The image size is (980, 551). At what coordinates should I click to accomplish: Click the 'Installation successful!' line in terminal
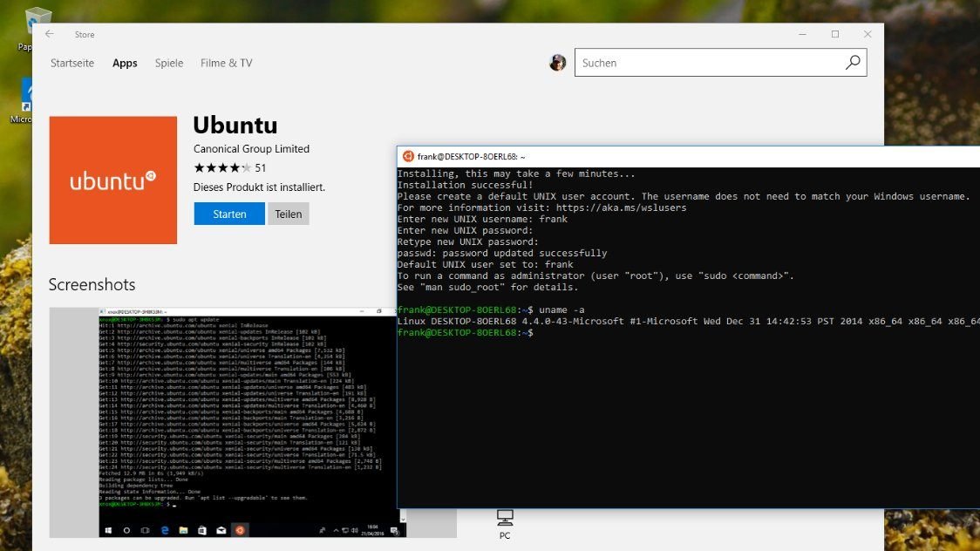pyautogui.click(x=465, y=185)
